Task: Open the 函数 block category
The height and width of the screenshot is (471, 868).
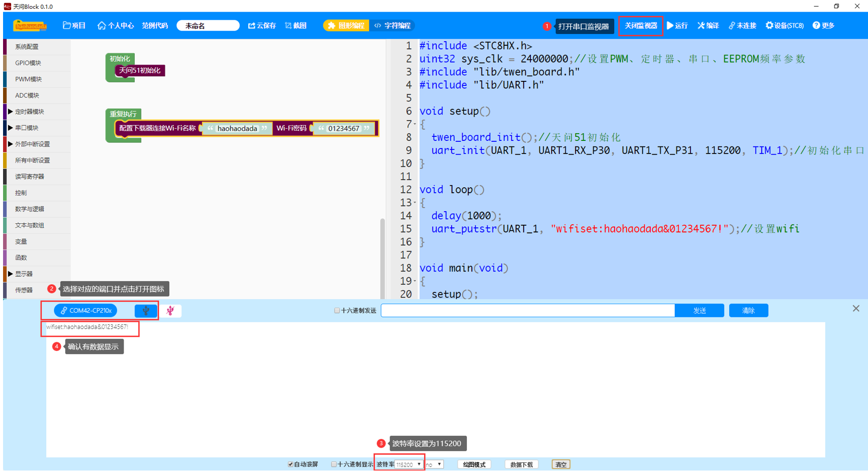Action: coord(37,258)
